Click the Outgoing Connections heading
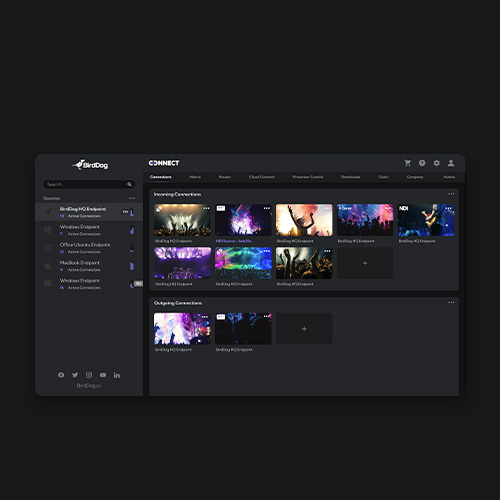This screenshot has width=500, height=500. [x=178, y=303]
